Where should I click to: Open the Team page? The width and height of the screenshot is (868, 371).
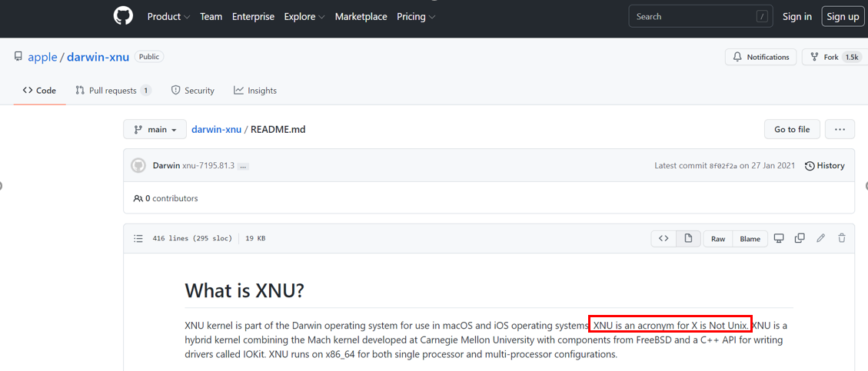211,17
